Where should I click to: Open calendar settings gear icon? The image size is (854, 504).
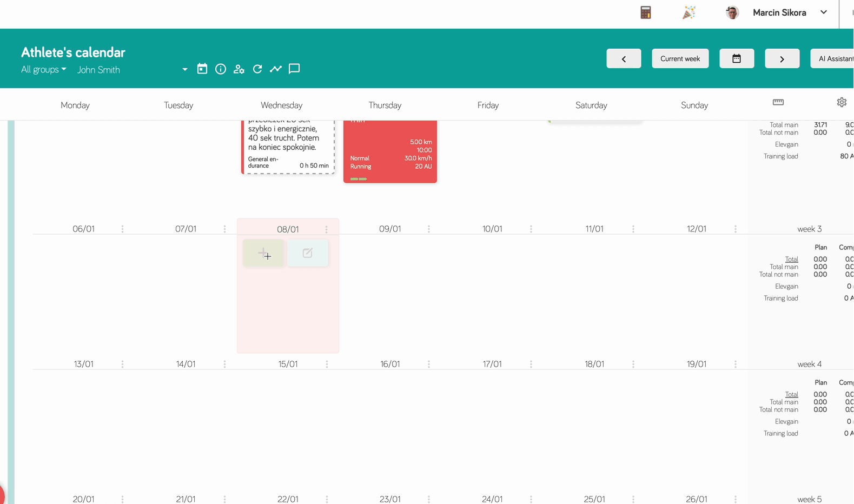click(842, 102)
